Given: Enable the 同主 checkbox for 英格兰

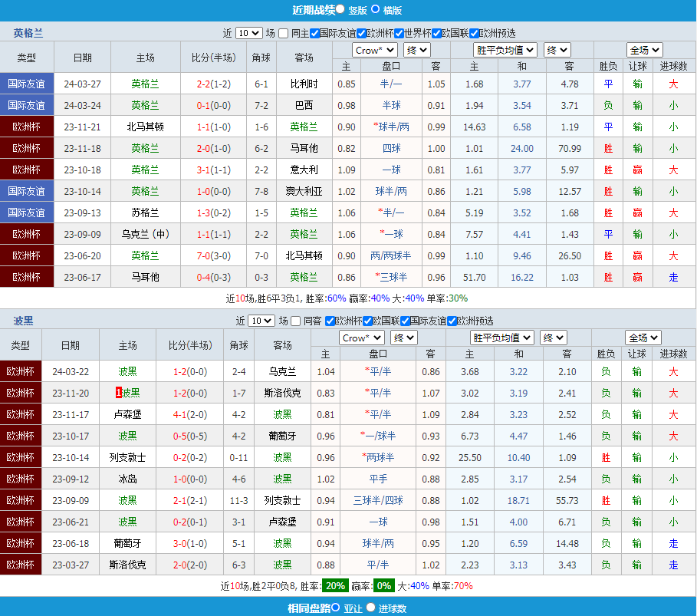Looking at the screenshot, I should [284, 33].
